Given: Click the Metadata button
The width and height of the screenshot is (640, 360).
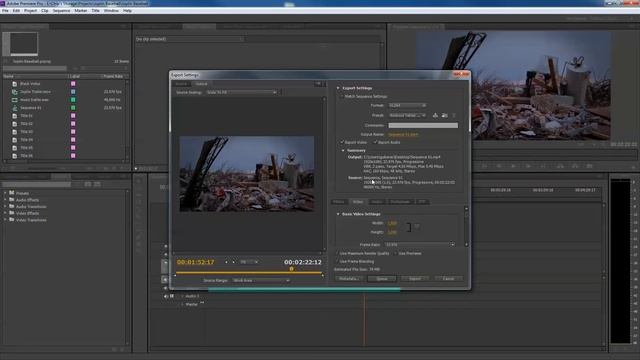Looking at the screenshot, I should click(349, 279).
